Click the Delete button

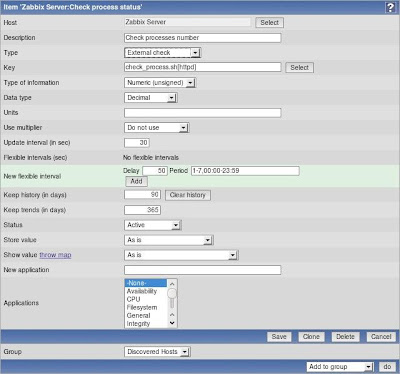345,337
